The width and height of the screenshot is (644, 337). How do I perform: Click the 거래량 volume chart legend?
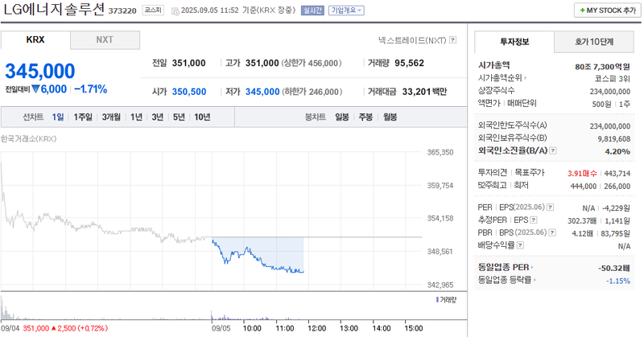(x=447, y=300)
